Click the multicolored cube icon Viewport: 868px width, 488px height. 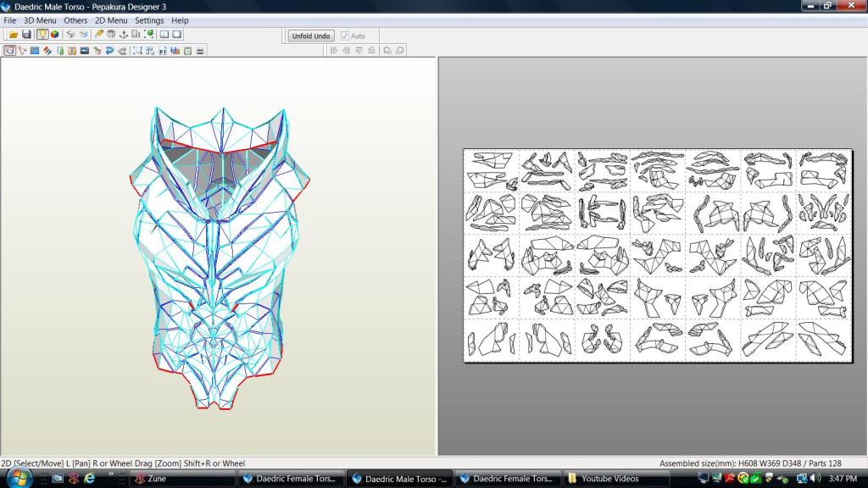[x=55, y=34]
